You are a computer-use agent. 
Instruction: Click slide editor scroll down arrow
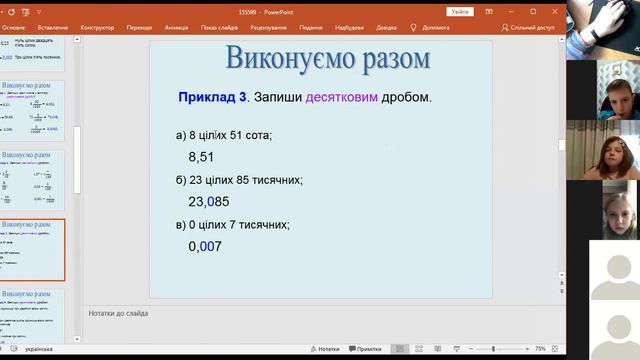coord(562,275)
